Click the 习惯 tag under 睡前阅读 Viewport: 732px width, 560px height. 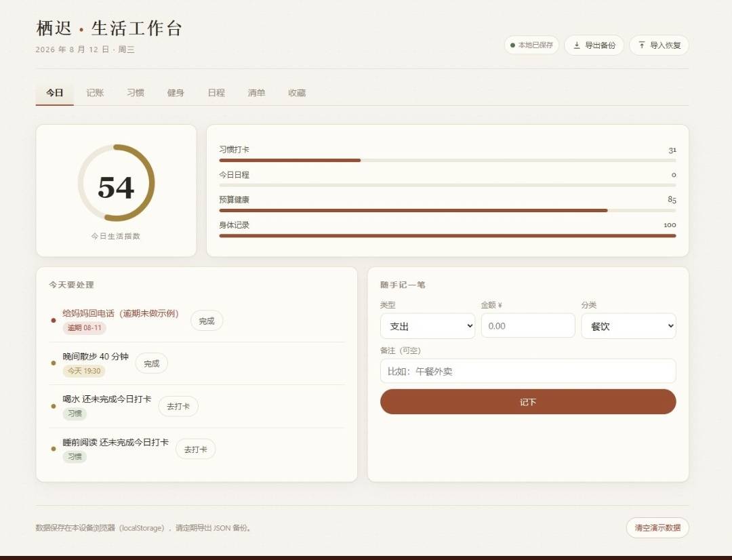(x=75, y=456)
